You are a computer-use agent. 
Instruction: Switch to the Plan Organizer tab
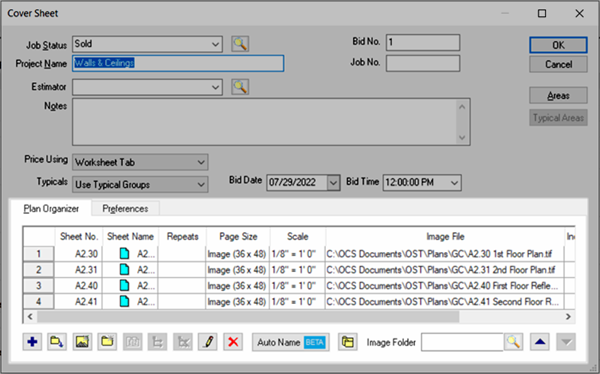(x=51, y=209)
